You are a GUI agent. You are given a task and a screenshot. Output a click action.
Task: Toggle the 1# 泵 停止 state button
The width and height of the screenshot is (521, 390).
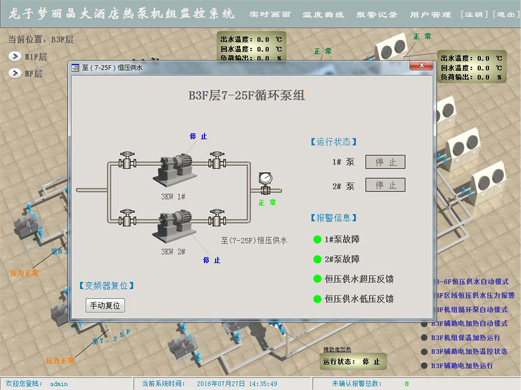pyautogui.click(x=385, y=162)
